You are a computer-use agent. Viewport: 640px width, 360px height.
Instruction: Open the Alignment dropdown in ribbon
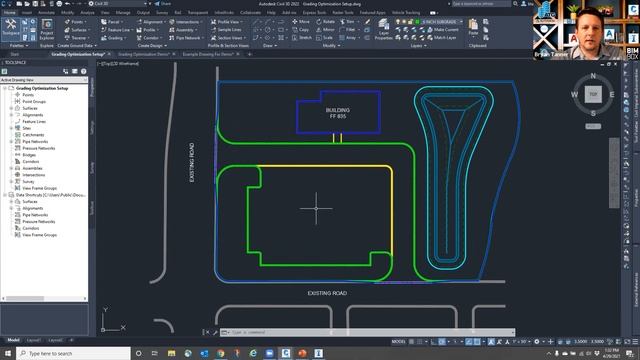click(151, 22)
